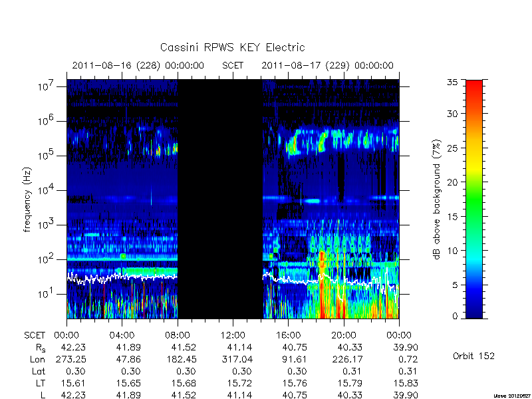Click the Rs row header
The height and width of the screenshot is (399, 532).
point(41,348)
